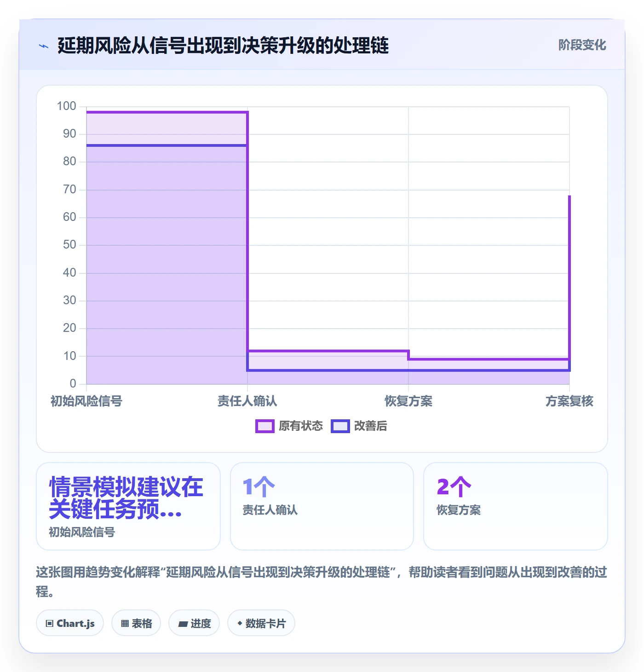Click the description paragraph starting 这张图用趋势变化
This screenshot has width=644, height=672.
(322, 582)
